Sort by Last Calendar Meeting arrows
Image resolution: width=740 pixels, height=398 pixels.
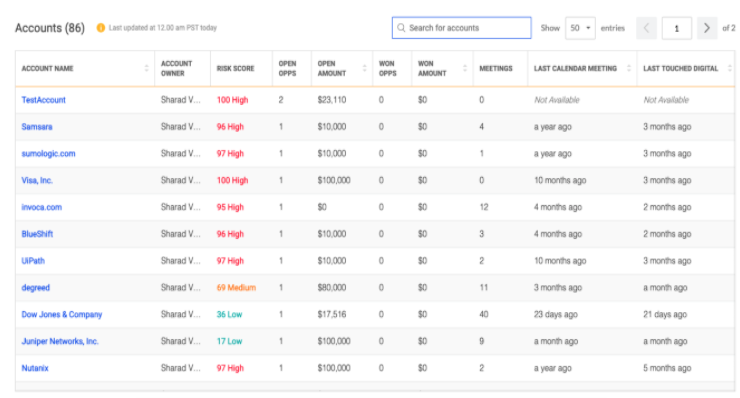coord(629,68)
